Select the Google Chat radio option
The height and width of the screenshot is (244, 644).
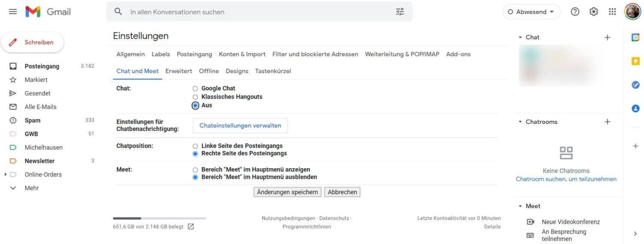pyautogui.click(x=195, y=89)
